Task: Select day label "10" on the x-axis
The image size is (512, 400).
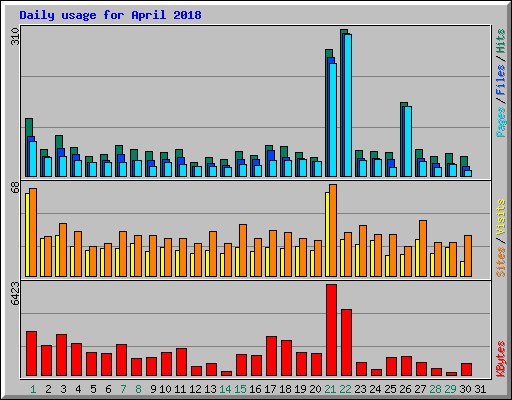Action: pos(165,389)
